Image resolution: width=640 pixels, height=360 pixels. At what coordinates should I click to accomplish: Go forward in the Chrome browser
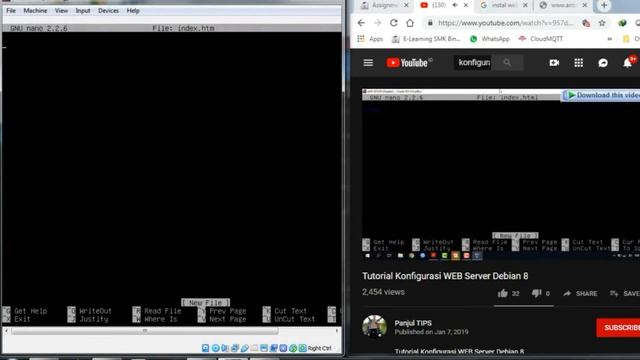click(377, 23)
